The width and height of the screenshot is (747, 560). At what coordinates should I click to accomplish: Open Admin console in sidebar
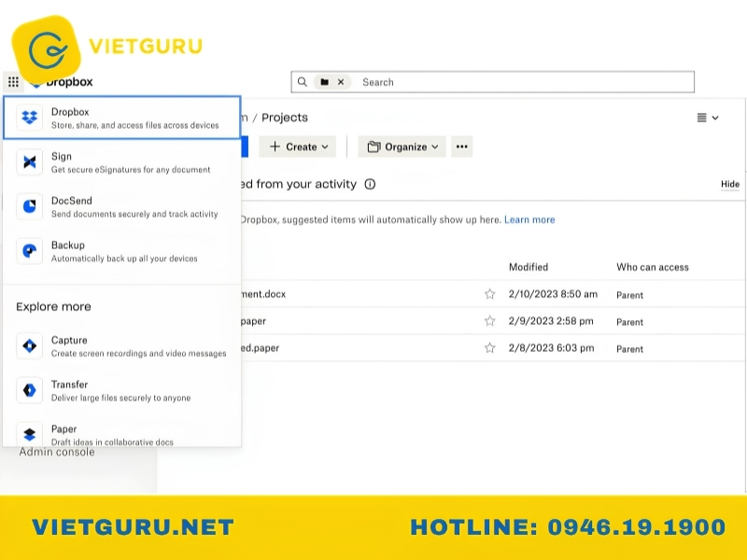pos(57,453)
